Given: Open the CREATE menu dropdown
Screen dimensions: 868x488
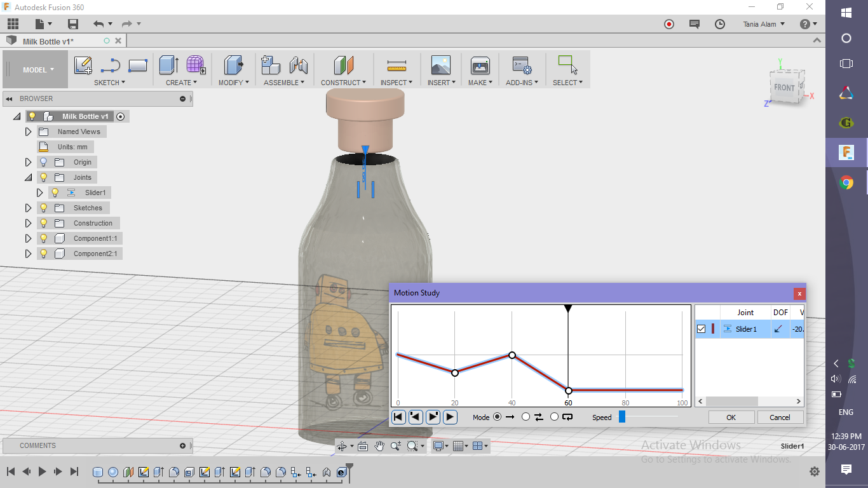Looking at the screenshot, I should [181, 83].
